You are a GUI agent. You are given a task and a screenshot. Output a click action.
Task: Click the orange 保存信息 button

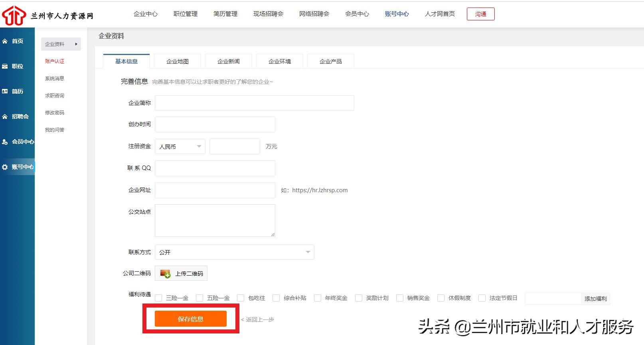click(x=191, y=319)
